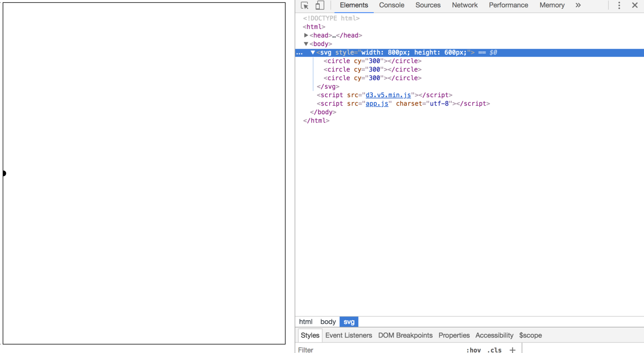Viewport: 644px width, 353px height.
Task: Select the svg breadcrumb
Action: coord(349,322)
